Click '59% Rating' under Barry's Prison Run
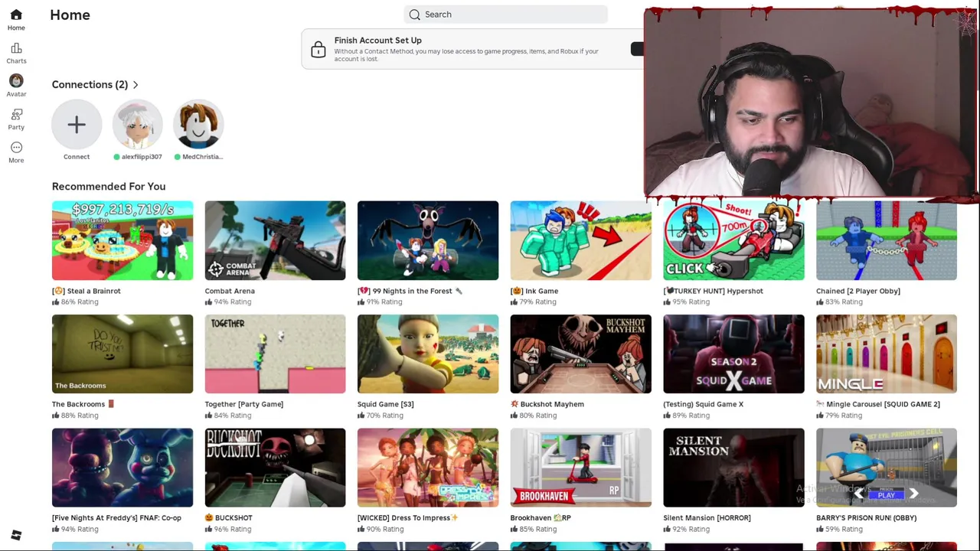Viewport: 980px width, 551px height. tap(844, 529)
